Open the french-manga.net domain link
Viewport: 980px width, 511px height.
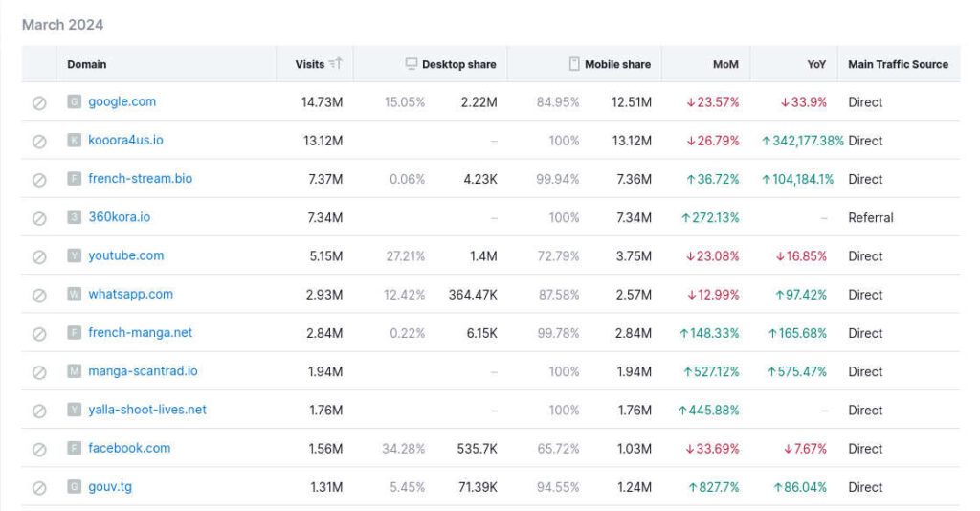140,333
